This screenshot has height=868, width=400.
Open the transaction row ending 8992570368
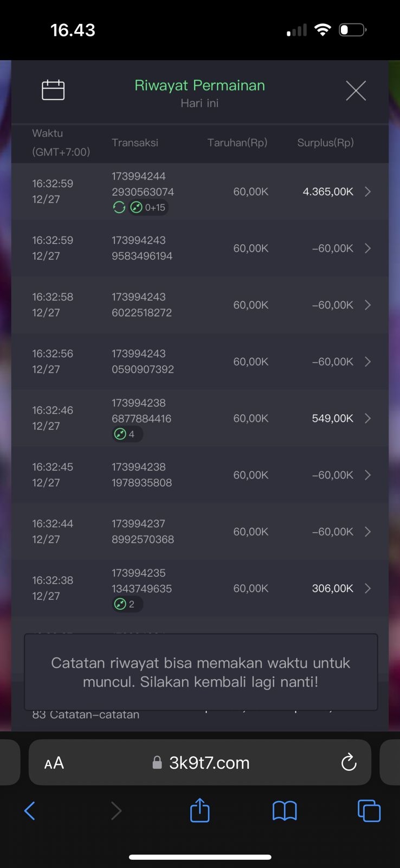199,532
